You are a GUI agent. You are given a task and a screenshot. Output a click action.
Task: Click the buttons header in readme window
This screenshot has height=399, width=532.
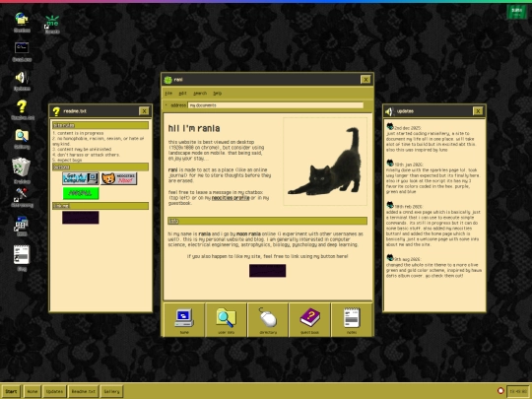[100, 166]
